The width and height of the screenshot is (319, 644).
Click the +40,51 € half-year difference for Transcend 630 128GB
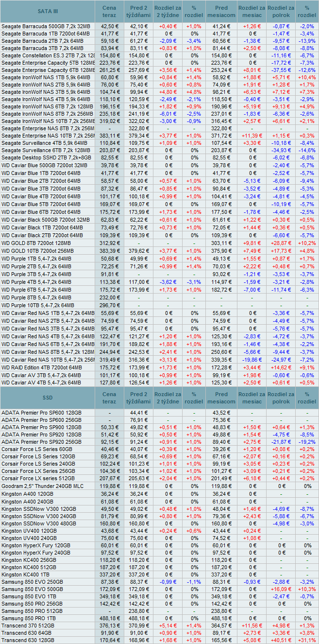[x=280, y=641]
